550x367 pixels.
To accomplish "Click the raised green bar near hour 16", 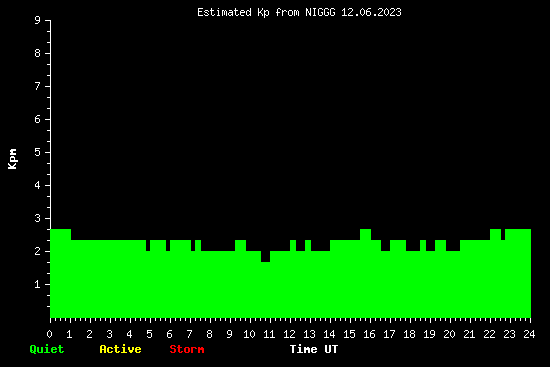I will [x=365, y=273].
